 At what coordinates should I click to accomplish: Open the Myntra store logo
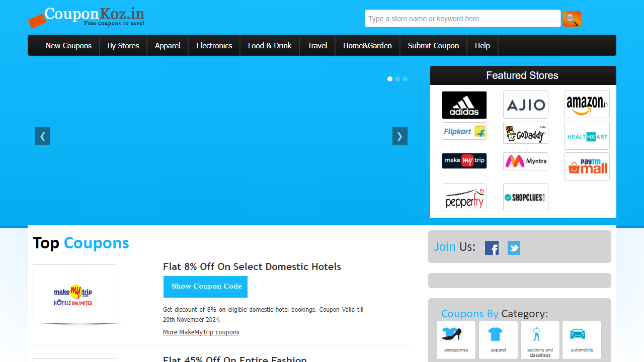coord(525,161)
